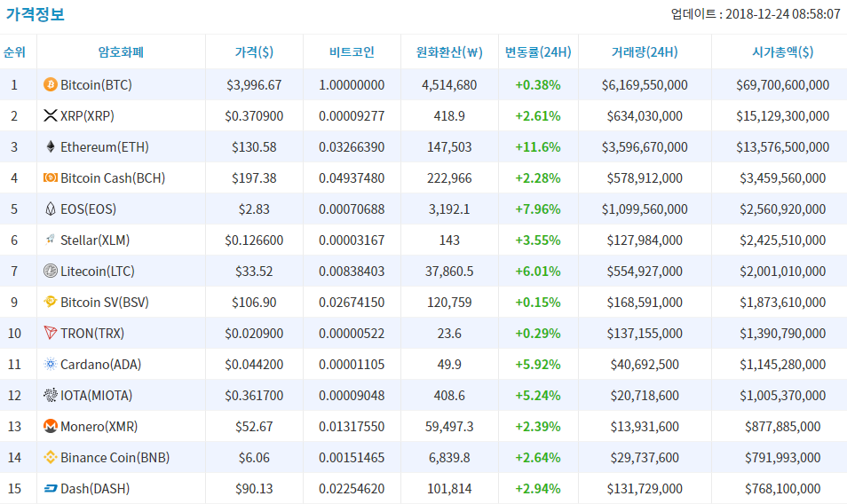Click the Cardano blue dotted icon

[51, 364]
